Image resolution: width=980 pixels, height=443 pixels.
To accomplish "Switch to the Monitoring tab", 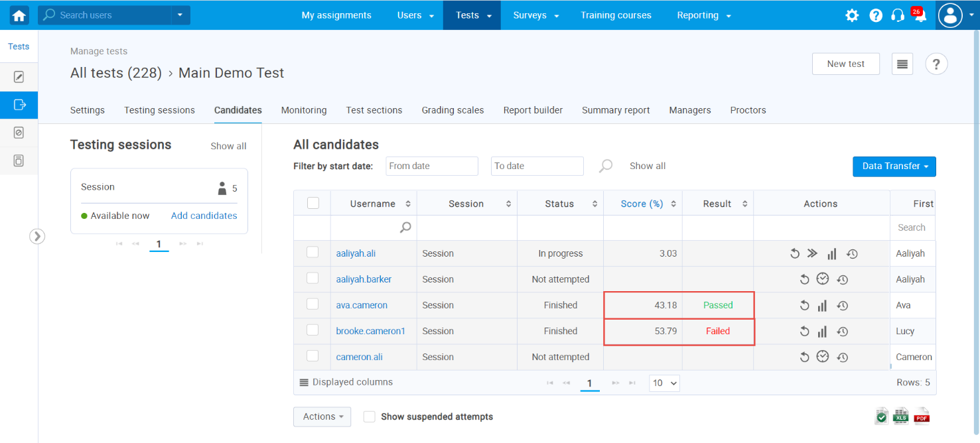I will tap(304, 110).
